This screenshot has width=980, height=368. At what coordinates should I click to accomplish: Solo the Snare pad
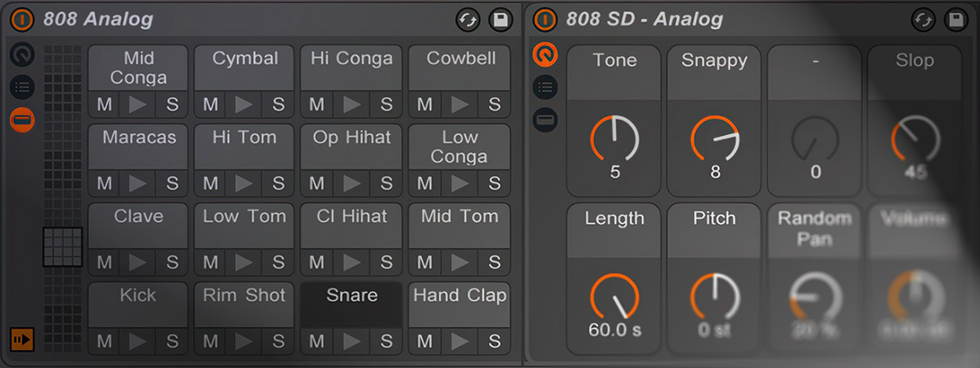point(387,342)
